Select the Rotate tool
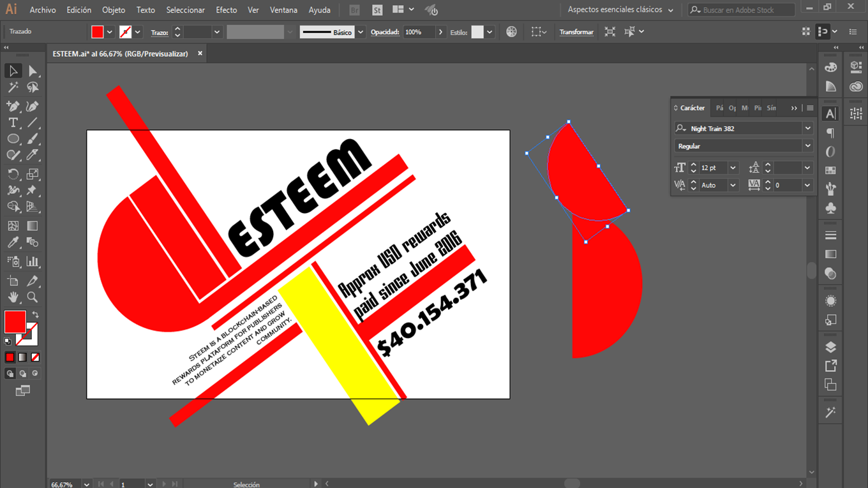868x488 pixels. click(13, 174)
